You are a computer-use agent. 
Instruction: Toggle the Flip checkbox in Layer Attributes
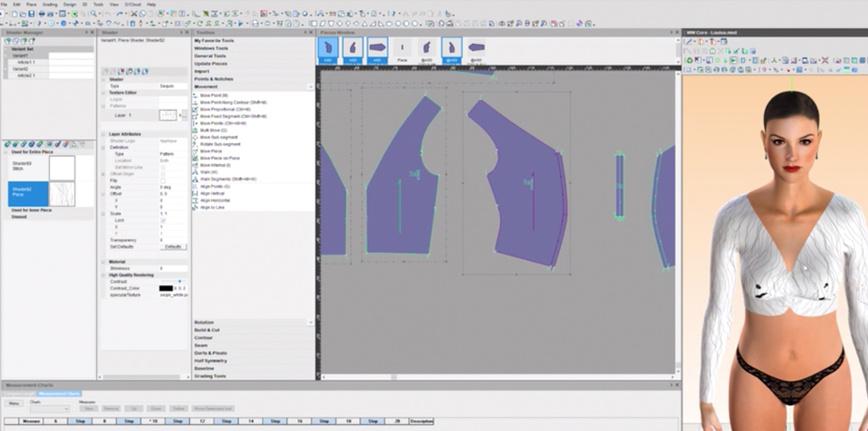(162, 180)
